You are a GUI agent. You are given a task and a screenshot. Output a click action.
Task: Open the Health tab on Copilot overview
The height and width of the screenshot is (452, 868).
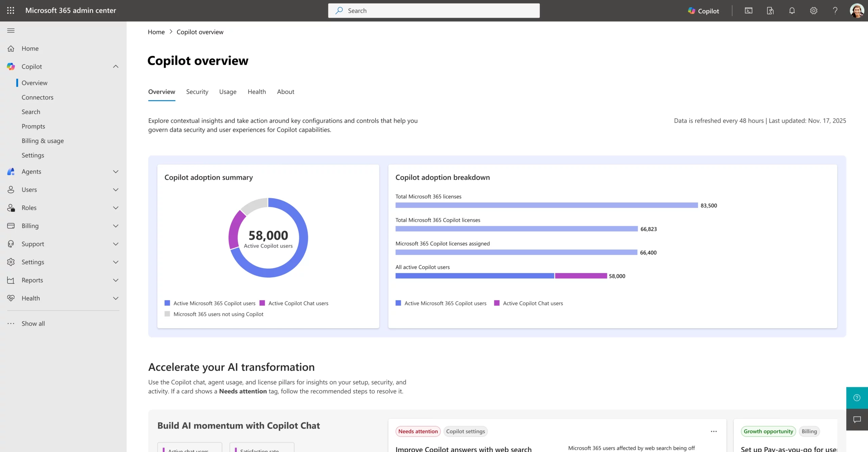coord(257,92)
